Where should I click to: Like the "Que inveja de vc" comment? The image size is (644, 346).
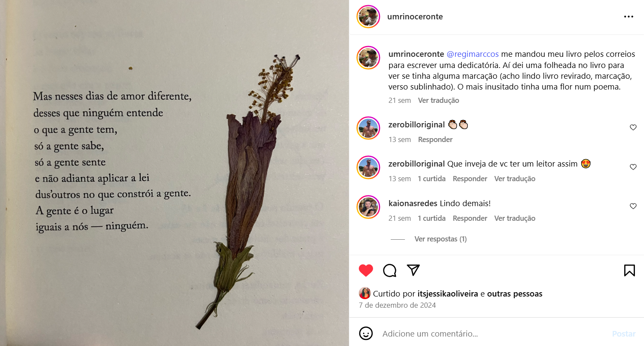coord(633,167)
